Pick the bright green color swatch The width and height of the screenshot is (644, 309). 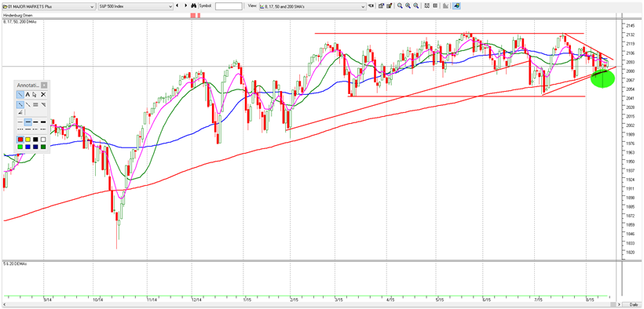coord(20,147)
